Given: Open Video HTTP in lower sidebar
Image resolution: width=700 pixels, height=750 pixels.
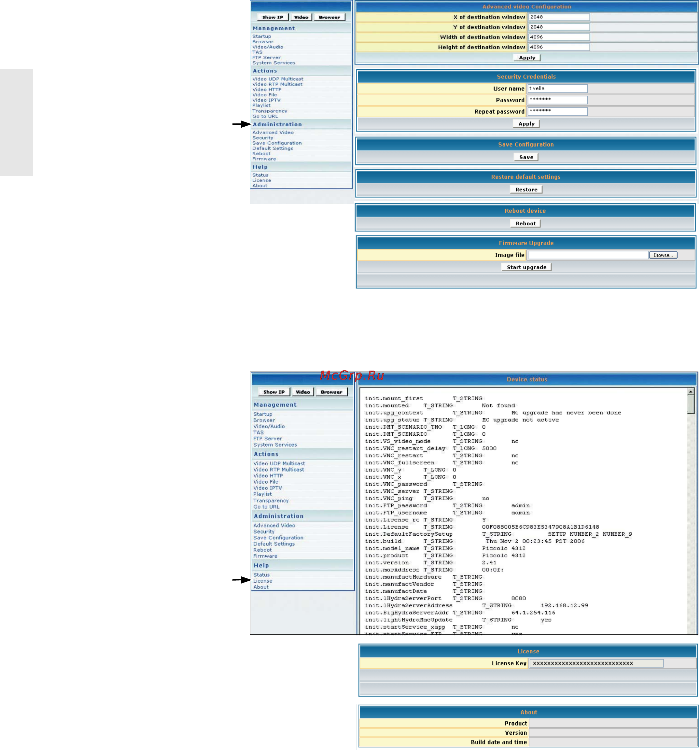Looking at the screenshot, I should click(268, 476).
